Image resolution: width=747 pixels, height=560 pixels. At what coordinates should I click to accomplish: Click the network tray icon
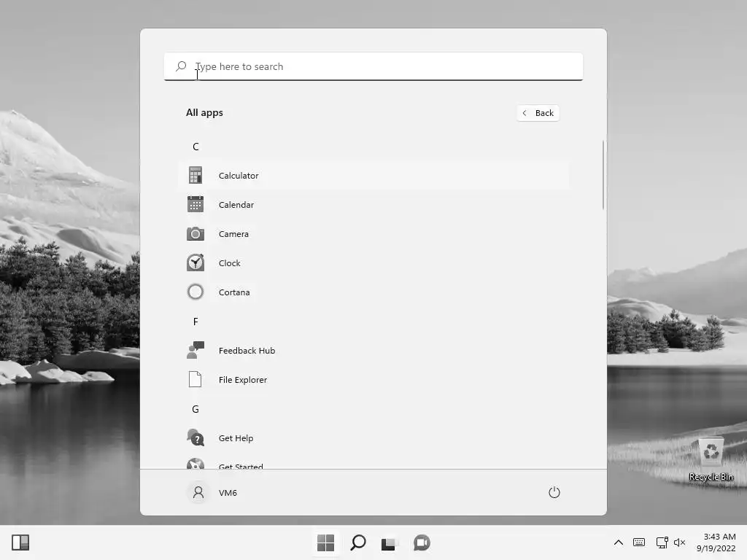pos(662,542)
